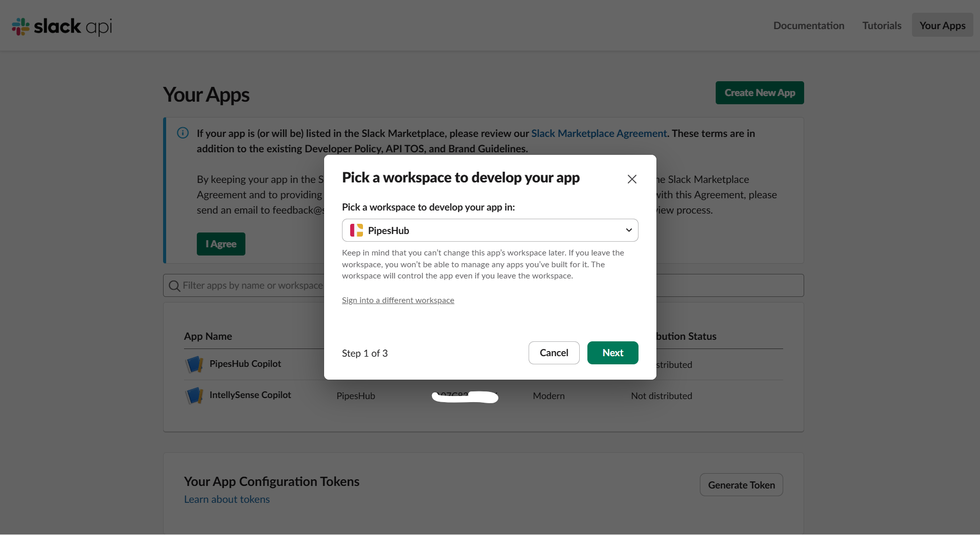The width and height of the screenshot is (980, 535).
Task: Click the PipesHub workspace icon in the selector
Action: [x=356, y=230]
